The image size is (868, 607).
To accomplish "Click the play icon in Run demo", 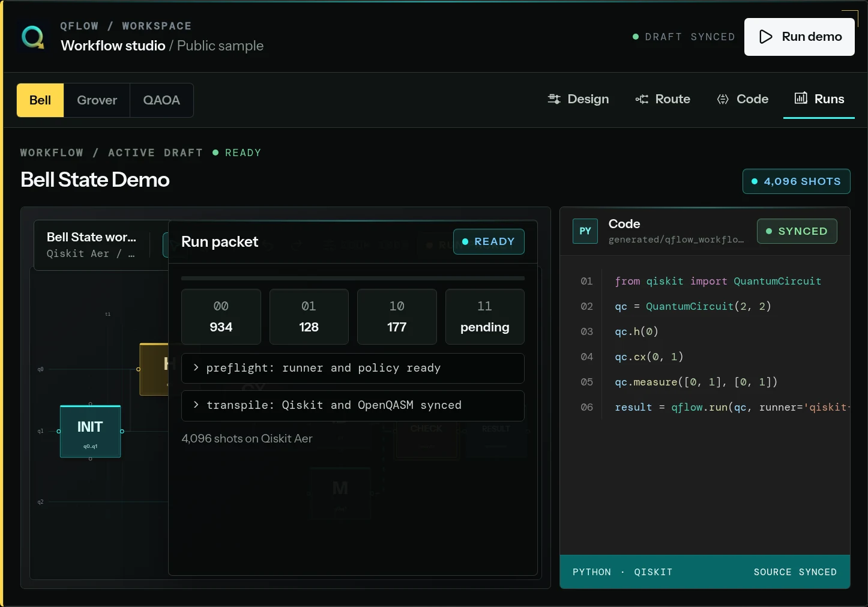I will point(766,37).
